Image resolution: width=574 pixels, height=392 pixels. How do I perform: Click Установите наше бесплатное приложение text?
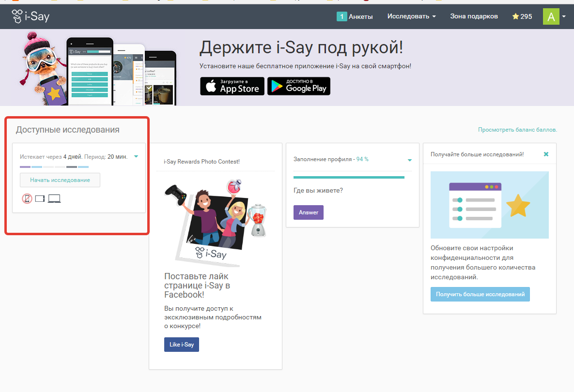[305, 66]
